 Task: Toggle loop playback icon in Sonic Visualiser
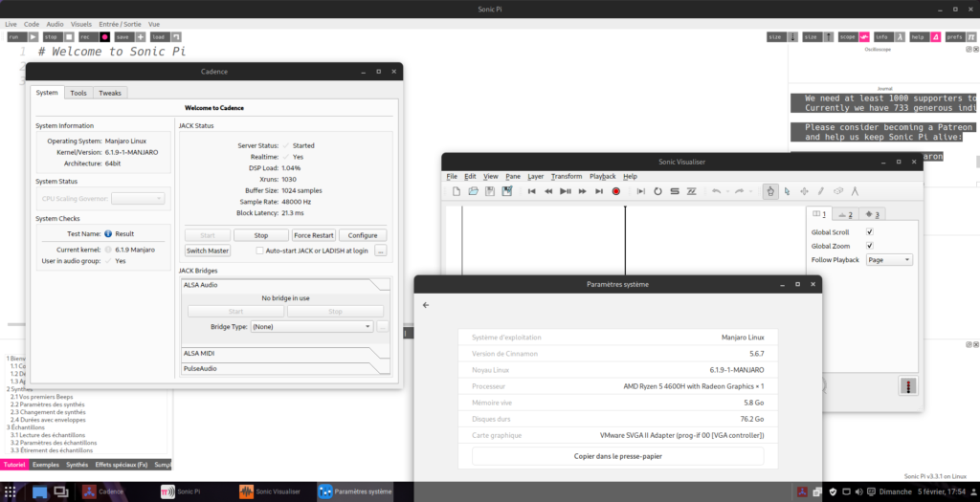(657, 191)
